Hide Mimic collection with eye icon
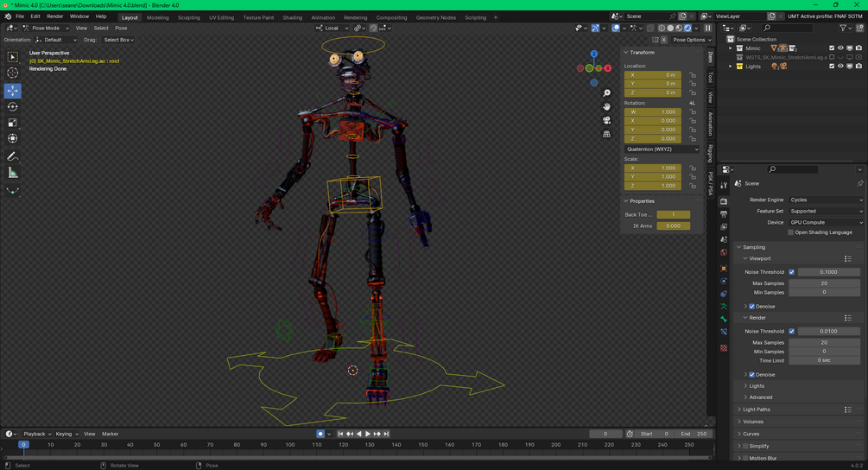This screenshot has height=470, width=868. click(840, 48)
